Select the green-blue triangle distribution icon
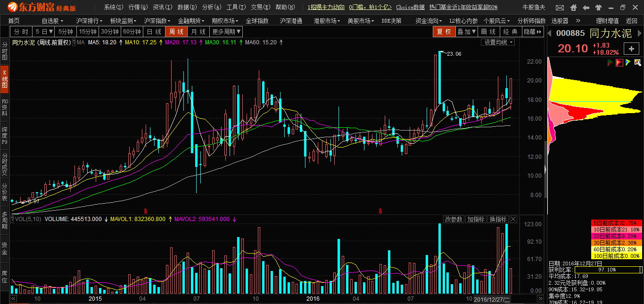Viewport: 644px width, 304px height. tap(628, 62)
